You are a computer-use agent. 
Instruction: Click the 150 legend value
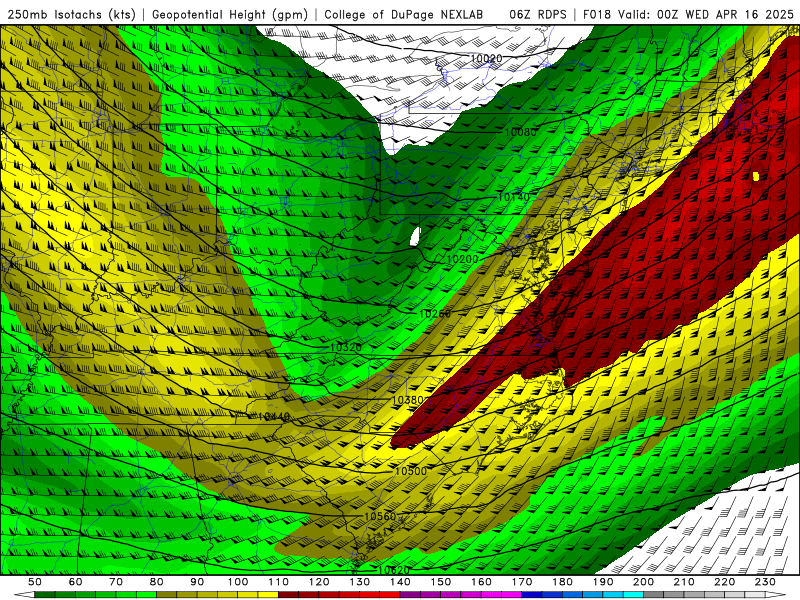pyautogui.click(x=441, y=582)
